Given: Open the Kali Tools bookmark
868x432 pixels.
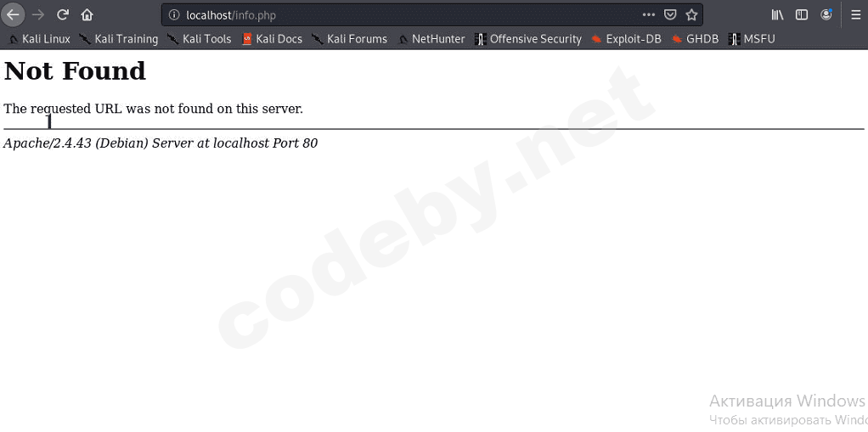Looking at the screenshot, I should 200,39.
